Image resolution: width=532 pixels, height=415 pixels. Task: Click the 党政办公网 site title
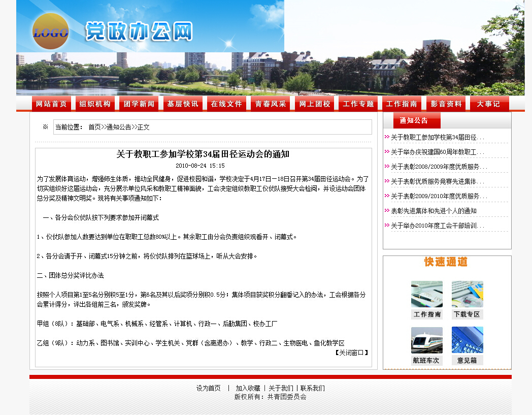coord(139,31)
